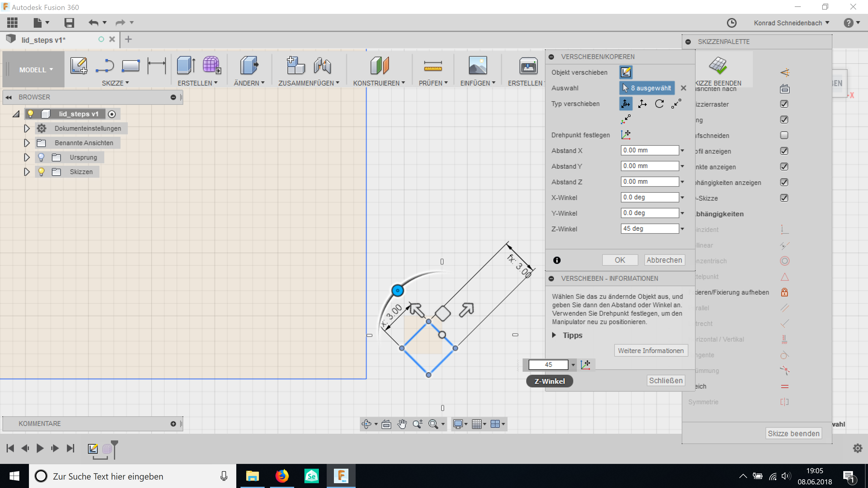Toggle the Abhängigkeiten anzeigen checkbox

point(784,182)
